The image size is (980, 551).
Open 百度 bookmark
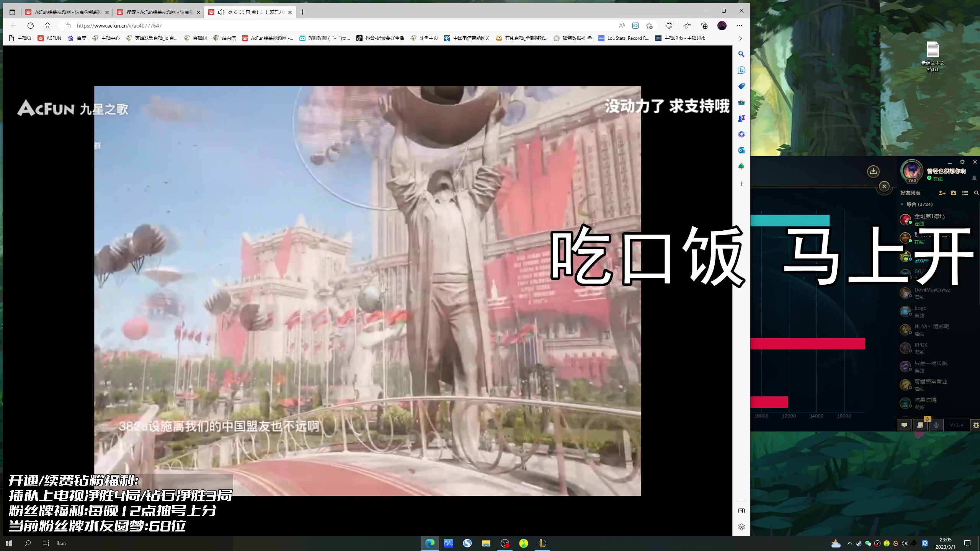(x=77, y=38)
